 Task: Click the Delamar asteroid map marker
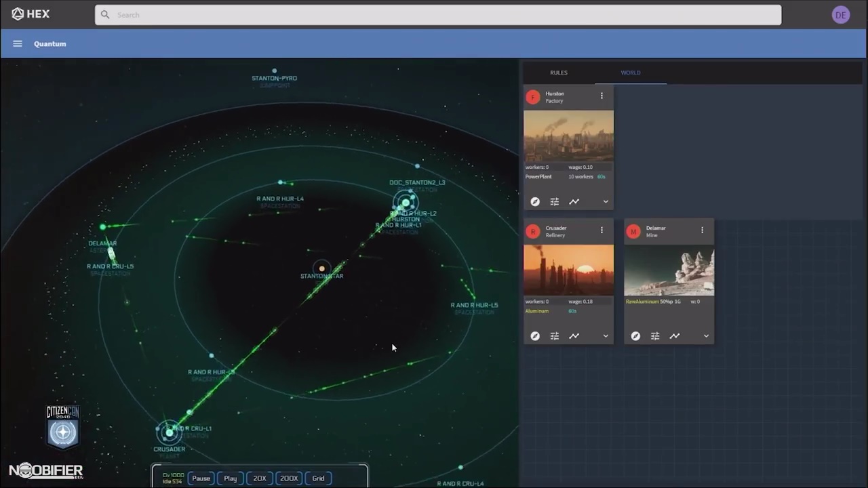103,227
